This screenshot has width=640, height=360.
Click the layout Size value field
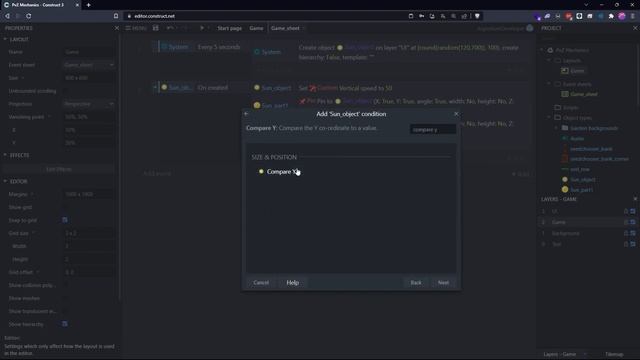pos(89,78)
